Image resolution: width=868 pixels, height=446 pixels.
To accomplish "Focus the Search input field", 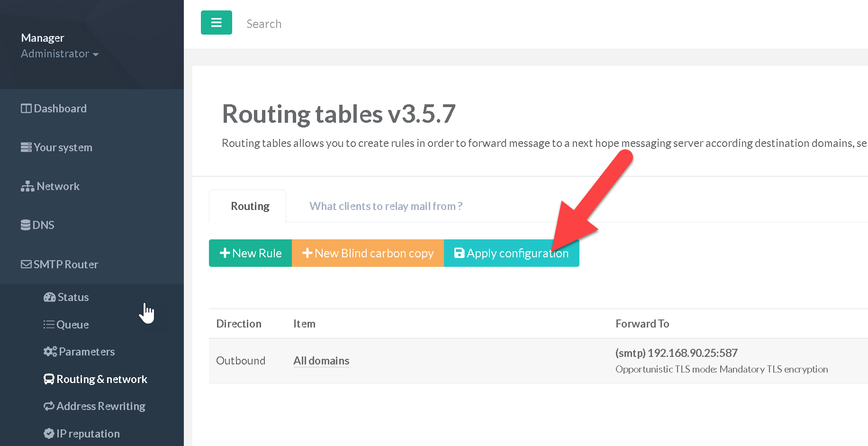I will click(x=332, y=24).
